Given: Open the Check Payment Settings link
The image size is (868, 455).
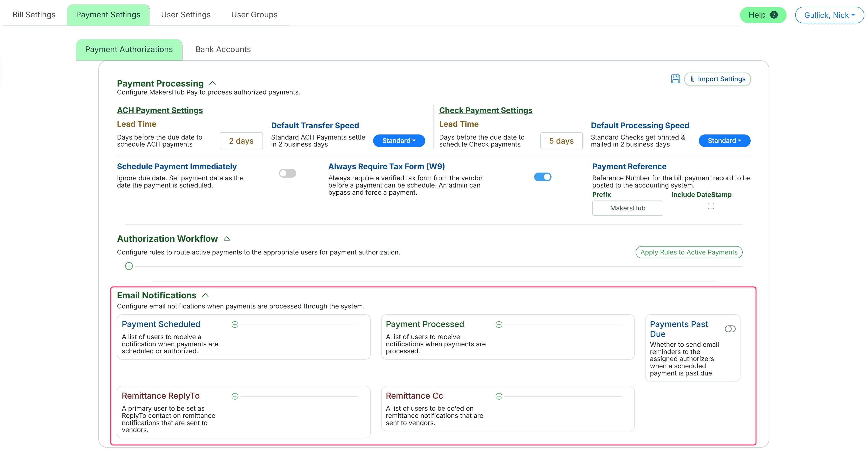Looking at the screenshot, I should [485, 110].
